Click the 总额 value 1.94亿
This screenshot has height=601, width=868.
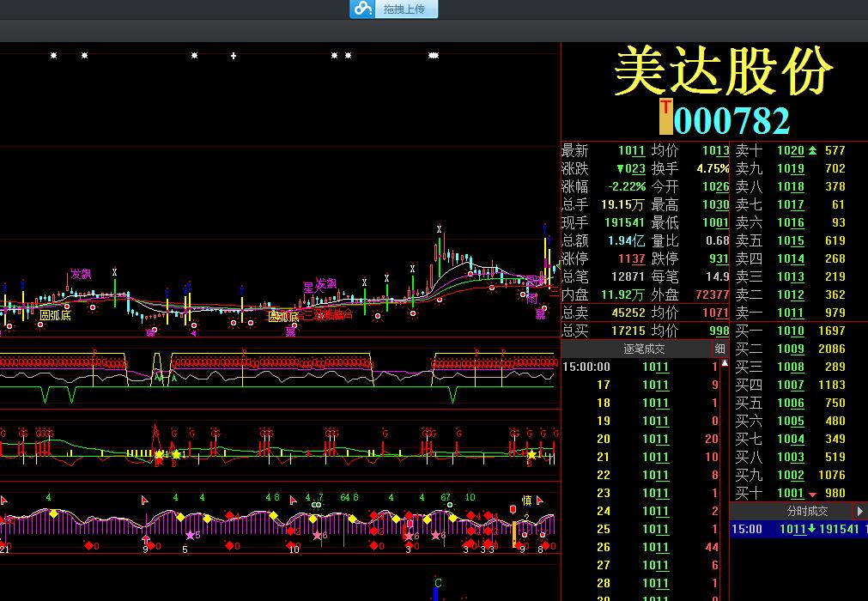[x=626, y=240]
